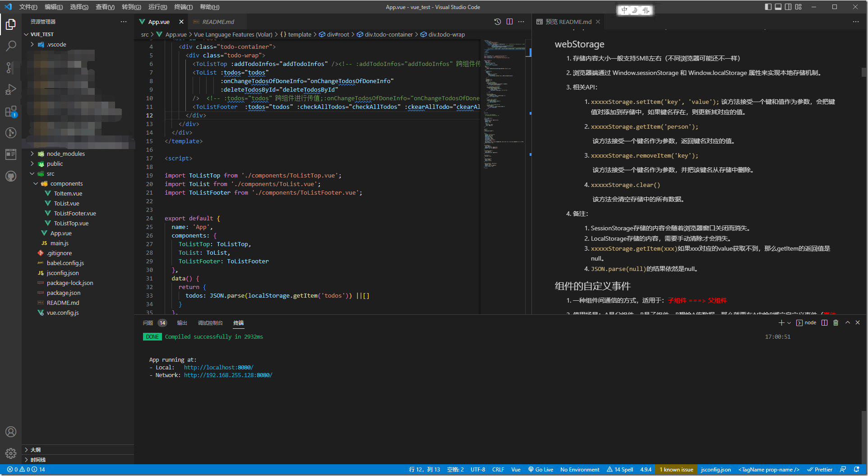Open the 终端(T) menu
The width and height of the screenshot is (868, 476).
[x=183, y=7]
